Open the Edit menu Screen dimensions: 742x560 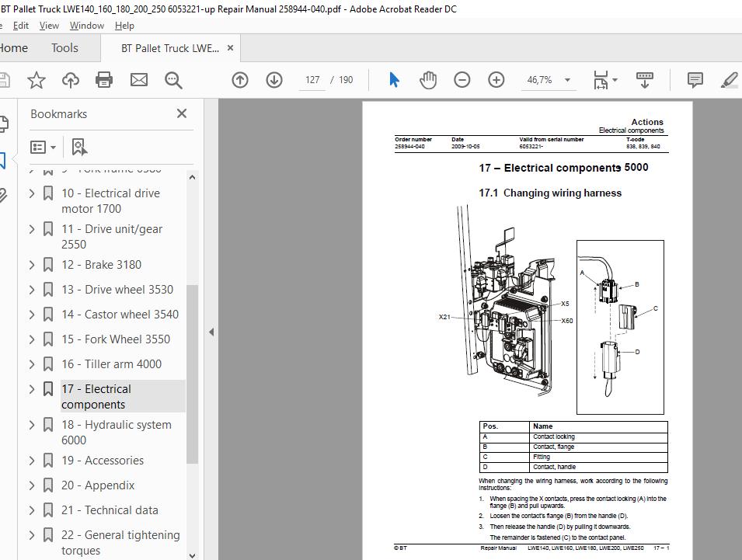(21, 26)
